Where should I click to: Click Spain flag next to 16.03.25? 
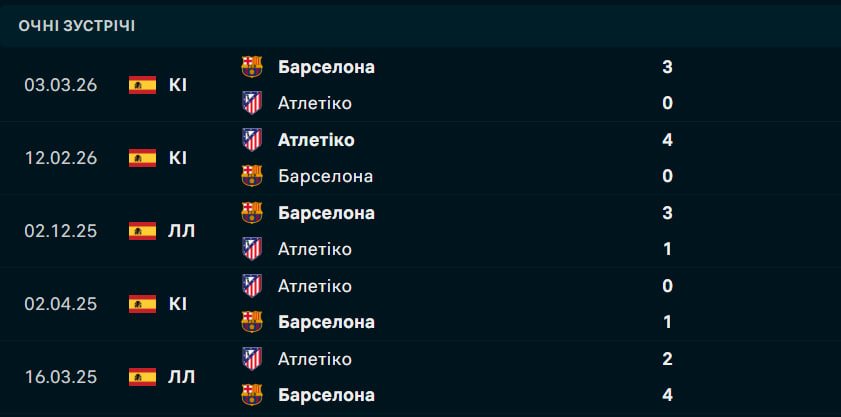(143, 377)
